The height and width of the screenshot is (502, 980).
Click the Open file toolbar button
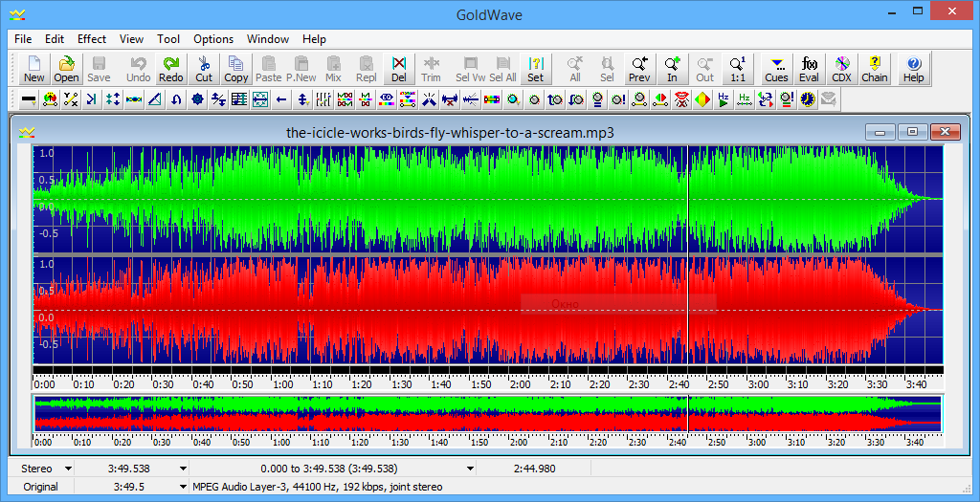(66, 69)
